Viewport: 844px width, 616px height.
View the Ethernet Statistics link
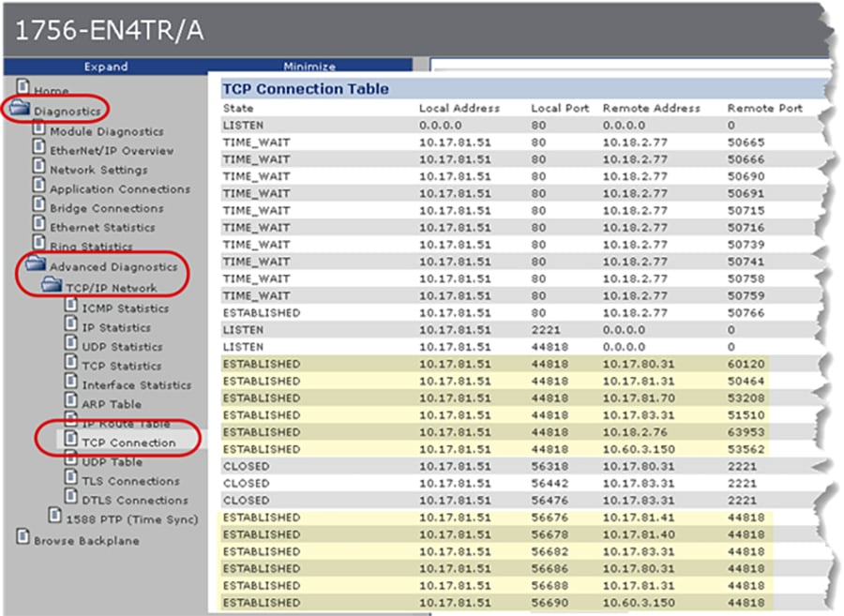coord(102,228)
